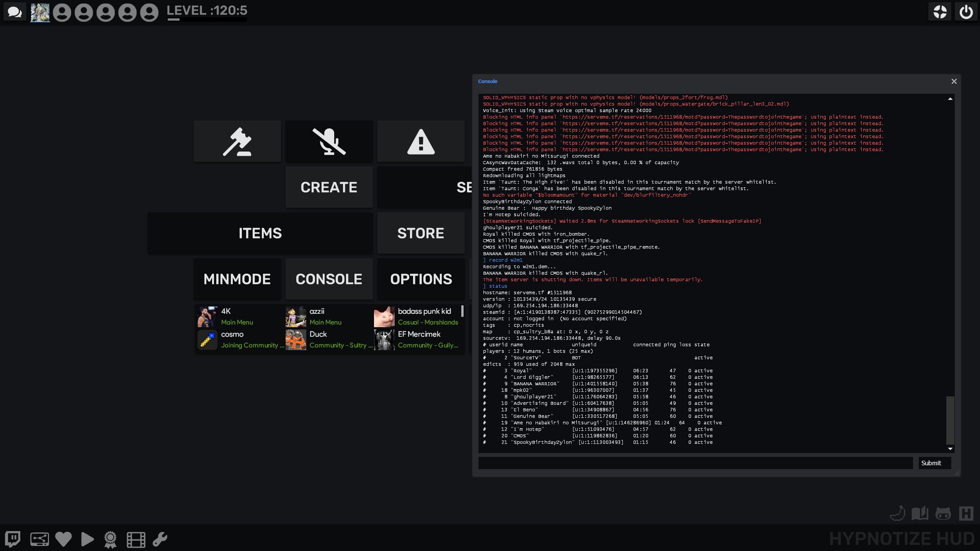The height and width of the screenshot is (551, 980).
Task: Click the heart icon in bottom bar
Action: point(64,539)
